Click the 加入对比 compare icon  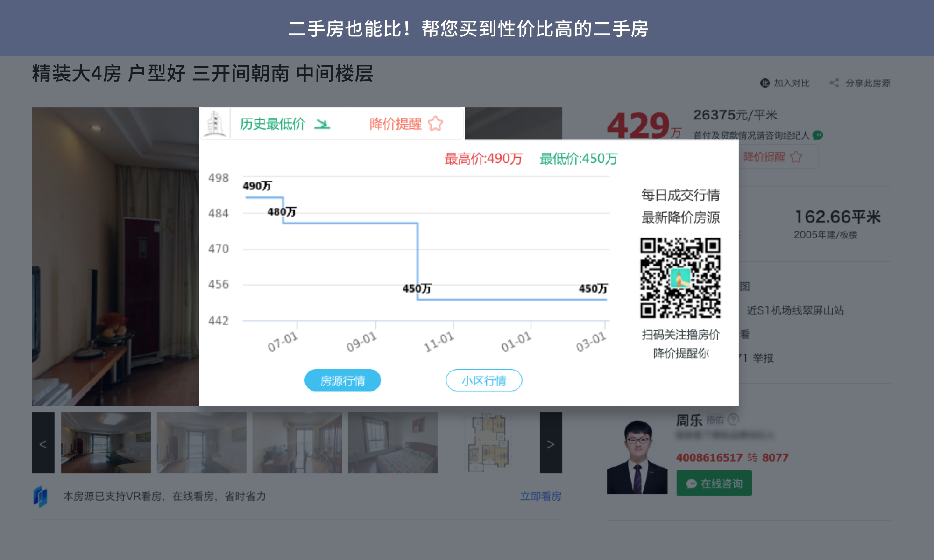[x=764, y=83]
